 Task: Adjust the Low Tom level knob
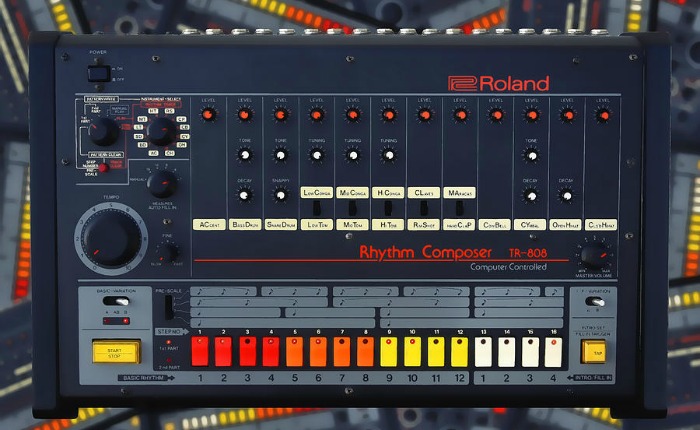coord(317,115)
